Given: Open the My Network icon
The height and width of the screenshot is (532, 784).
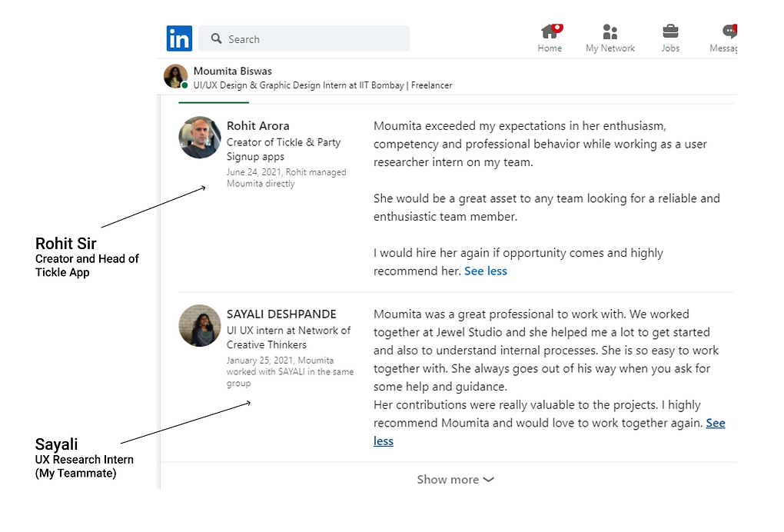Looking at the screenshot, I should click(610, 32).
